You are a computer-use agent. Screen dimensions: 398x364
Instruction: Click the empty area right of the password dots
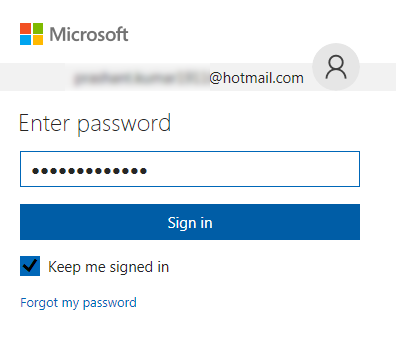[253, 169]
